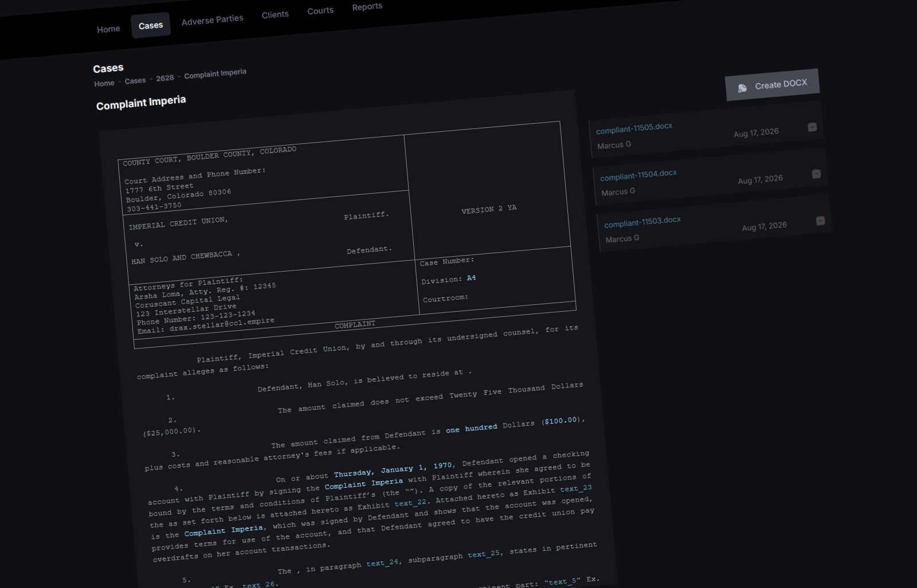Open the compliant-11503.docx file link

click(x=642, y=222)
